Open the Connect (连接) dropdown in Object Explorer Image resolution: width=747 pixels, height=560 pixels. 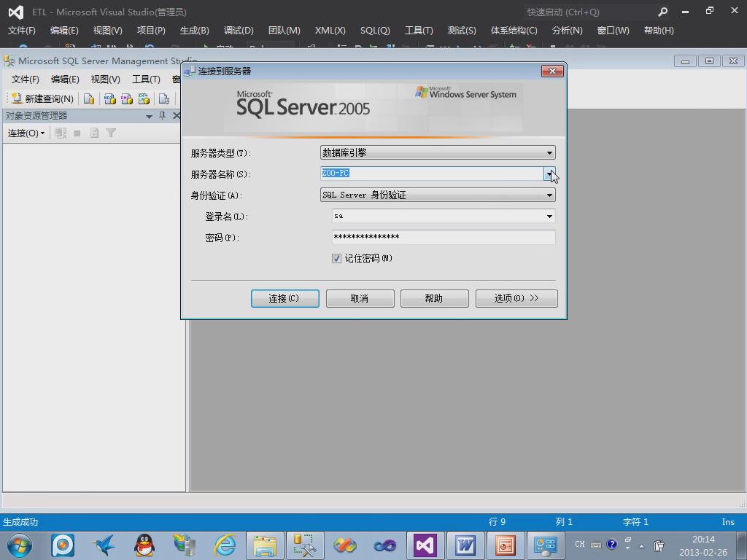click(26, 133)
